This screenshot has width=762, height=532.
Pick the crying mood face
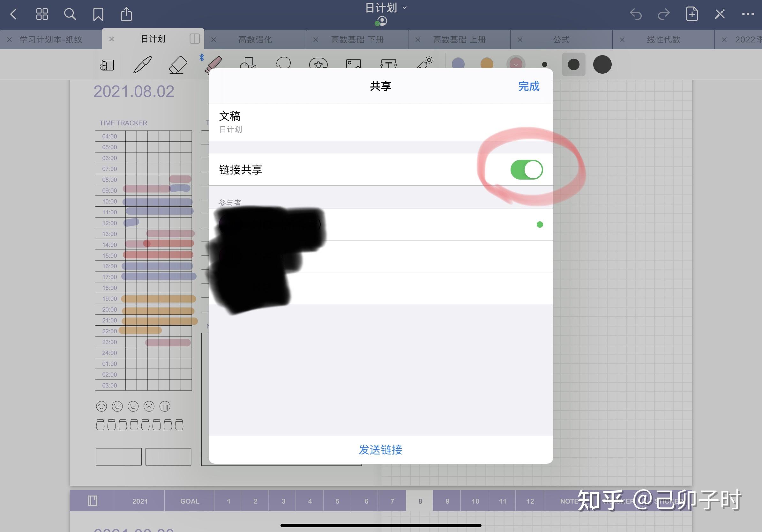[x=165, y=406]
